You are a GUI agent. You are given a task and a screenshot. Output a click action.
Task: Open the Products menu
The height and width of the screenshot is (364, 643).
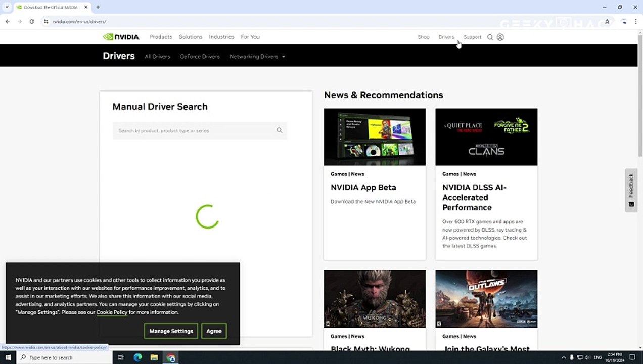pos(161,37)
